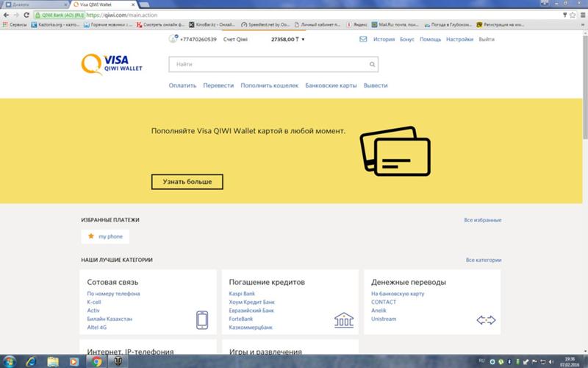Open the Windows Start button

(9, 361)
